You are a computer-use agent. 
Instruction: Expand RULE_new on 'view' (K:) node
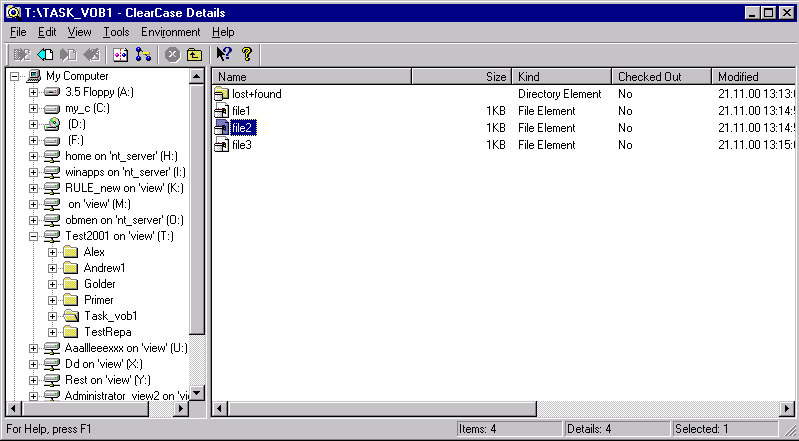(x=34, y=188)
